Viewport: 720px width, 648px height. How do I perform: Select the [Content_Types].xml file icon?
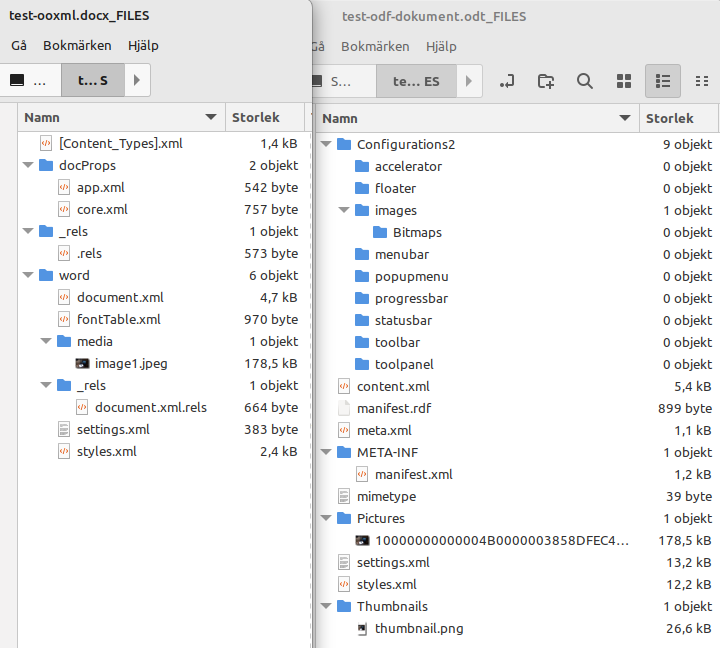coord(46,143)
